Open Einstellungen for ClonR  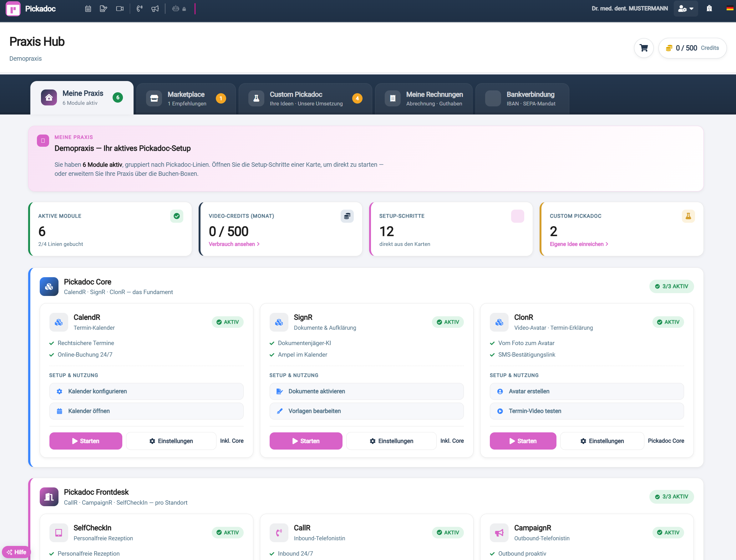[602, 441]
